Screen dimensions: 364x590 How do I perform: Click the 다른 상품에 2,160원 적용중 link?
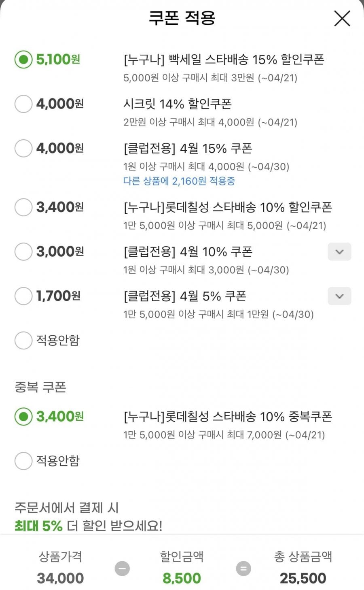point(179,181)
